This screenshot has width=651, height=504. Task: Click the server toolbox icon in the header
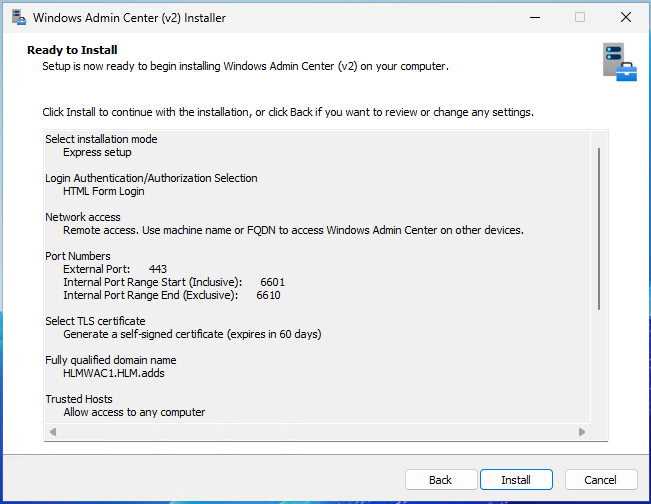pyautogui.click(x=619, y=62)
